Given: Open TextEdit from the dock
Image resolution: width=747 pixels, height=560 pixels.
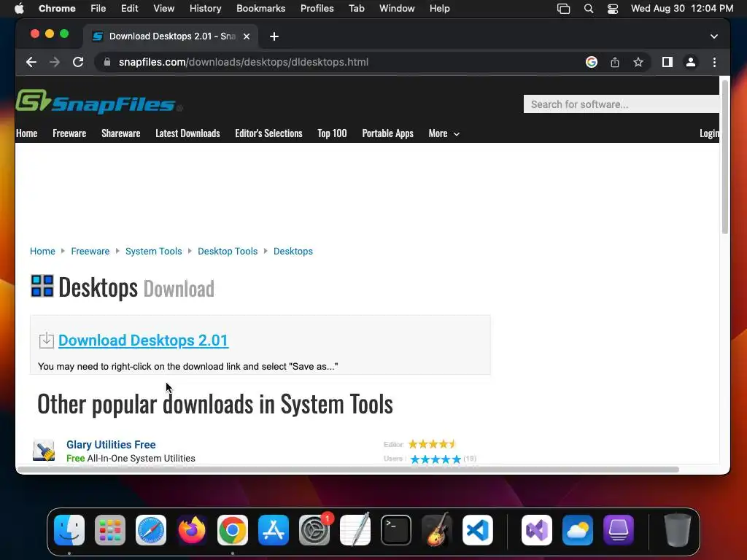Looking at the screenshot, I should (x=355, y=530).
